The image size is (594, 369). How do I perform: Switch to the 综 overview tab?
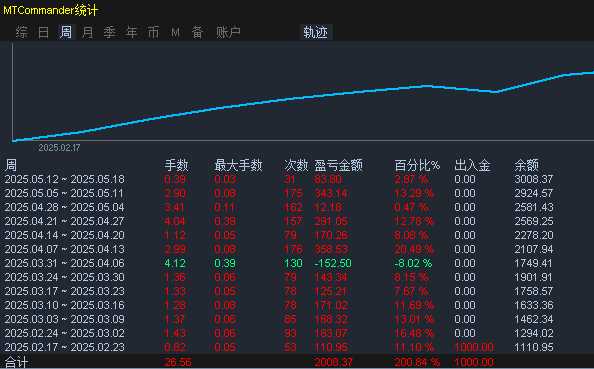pyautogui.click(x=22, y=32)
